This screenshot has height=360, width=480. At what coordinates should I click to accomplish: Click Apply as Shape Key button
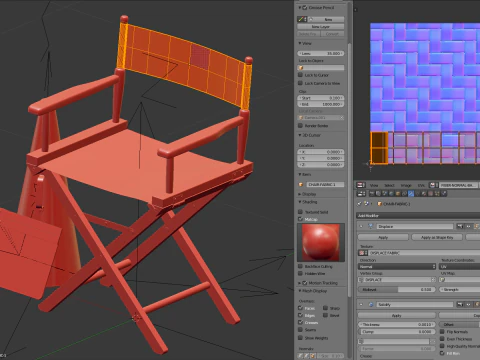pyautogui.click(x=437, y=237)
